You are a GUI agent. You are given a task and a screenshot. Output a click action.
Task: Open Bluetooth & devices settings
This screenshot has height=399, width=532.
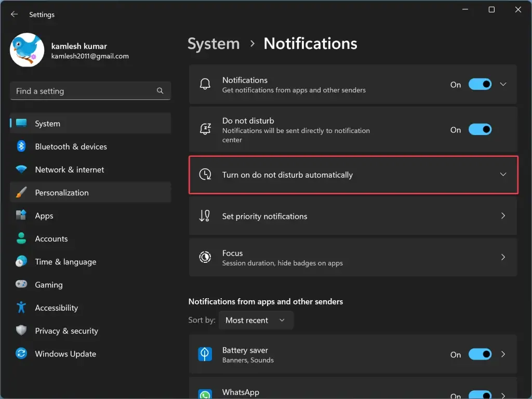point(90,147)
